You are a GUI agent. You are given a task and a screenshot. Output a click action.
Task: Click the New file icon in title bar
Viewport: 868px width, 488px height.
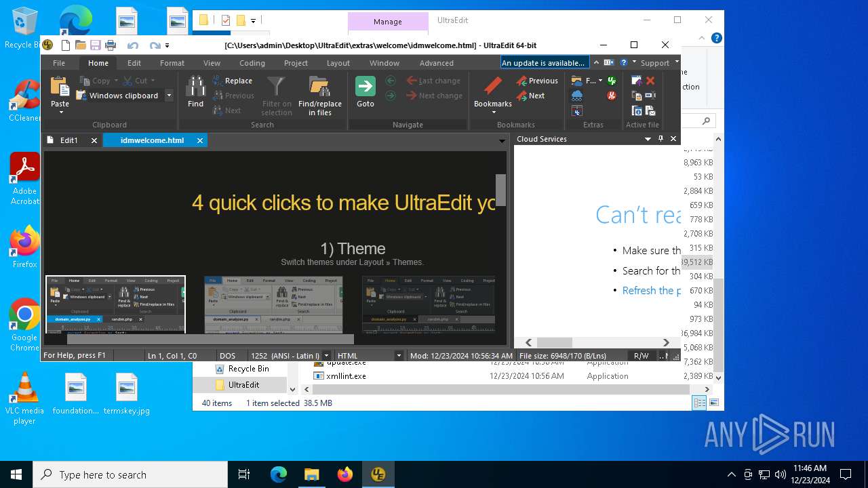point(66,45)
